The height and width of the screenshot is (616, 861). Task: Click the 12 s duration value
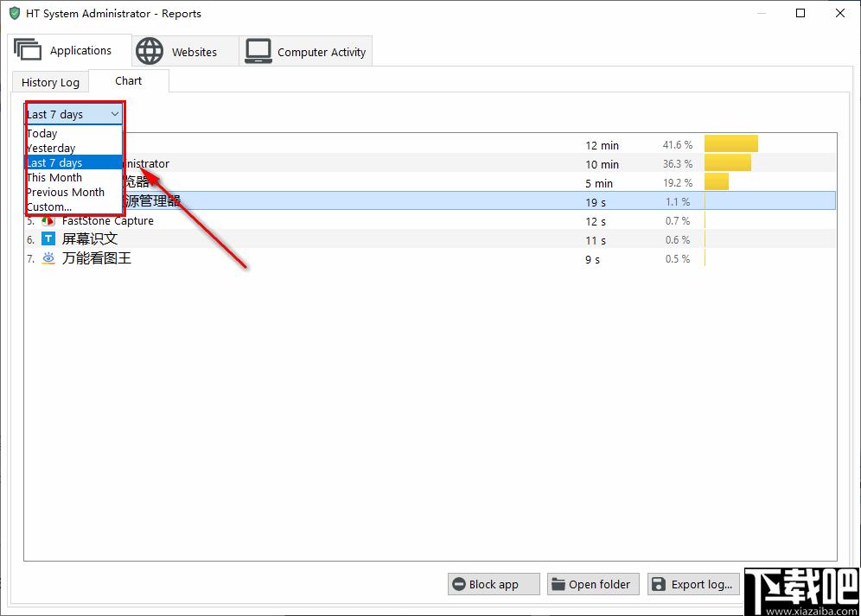click(x=596, y=222)
